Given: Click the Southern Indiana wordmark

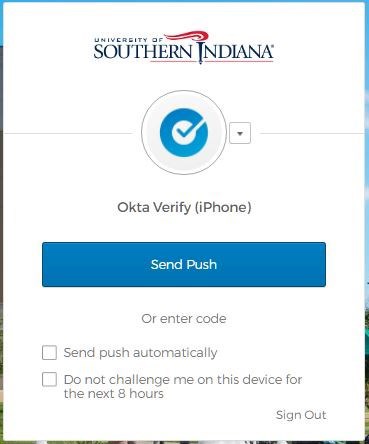Looking at the screenshot, I should click(x=183, y=52).
